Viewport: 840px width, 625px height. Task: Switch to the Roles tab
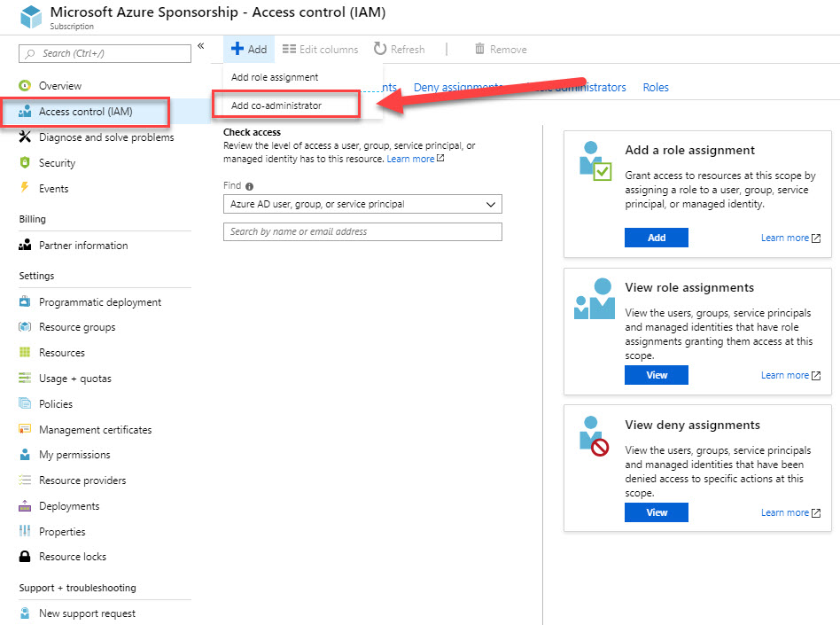(x=656, y=88)
